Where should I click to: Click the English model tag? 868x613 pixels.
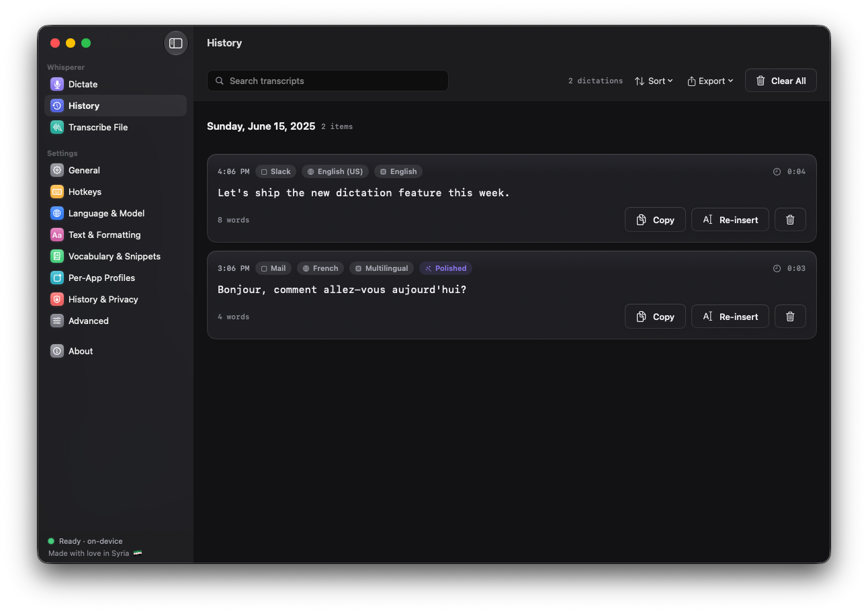click(398, 171)
